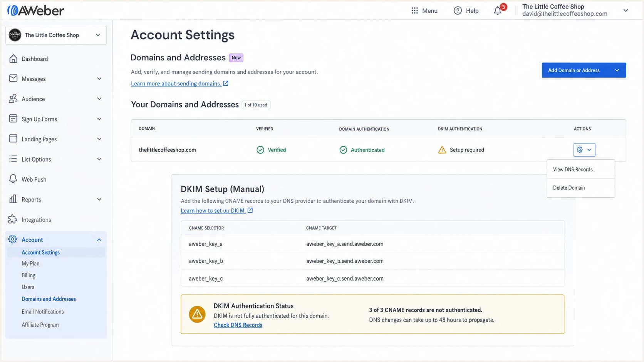Select Delete Domain option

(x=580, y=188)
